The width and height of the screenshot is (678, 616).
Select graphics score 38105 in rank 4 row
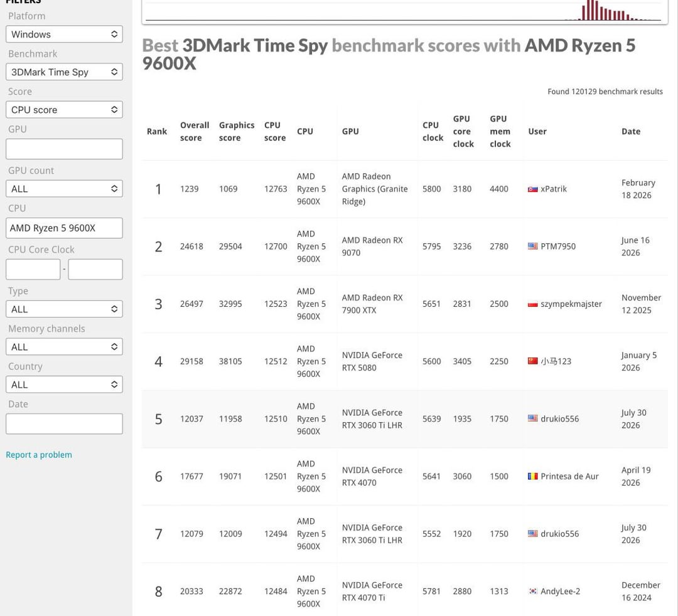pyautogui.click(x=230, y=361)
